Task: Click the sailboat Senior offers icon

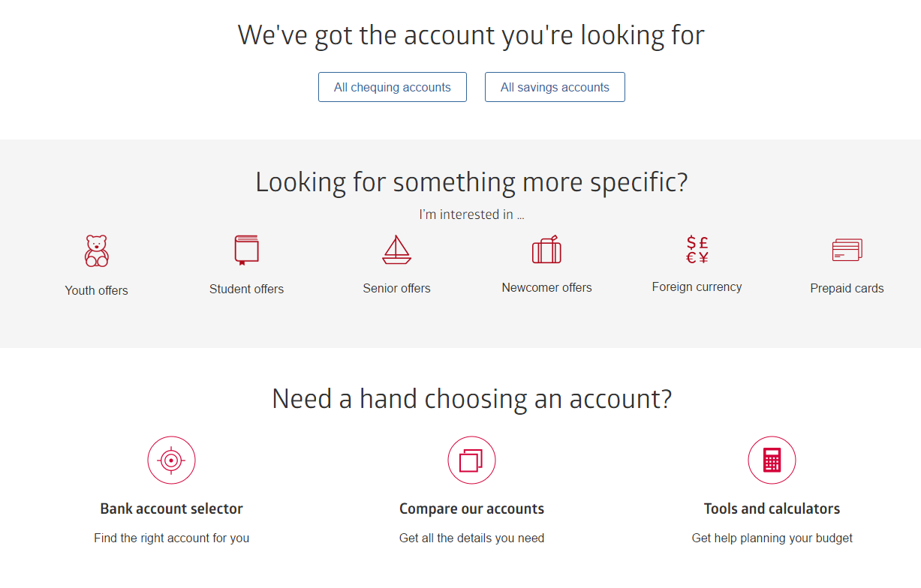Action: (396, 250)
